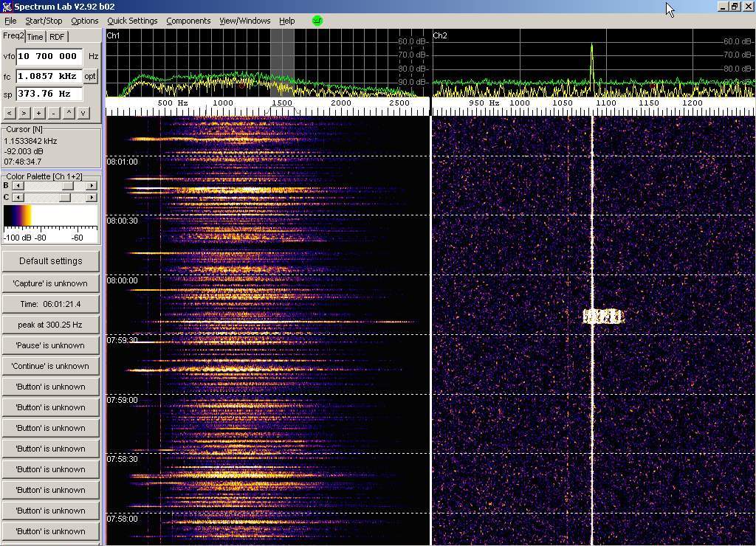This screenshot has height=546, width=756.
Task: Switch to the RDF tab
Action: tap(57, 37)
